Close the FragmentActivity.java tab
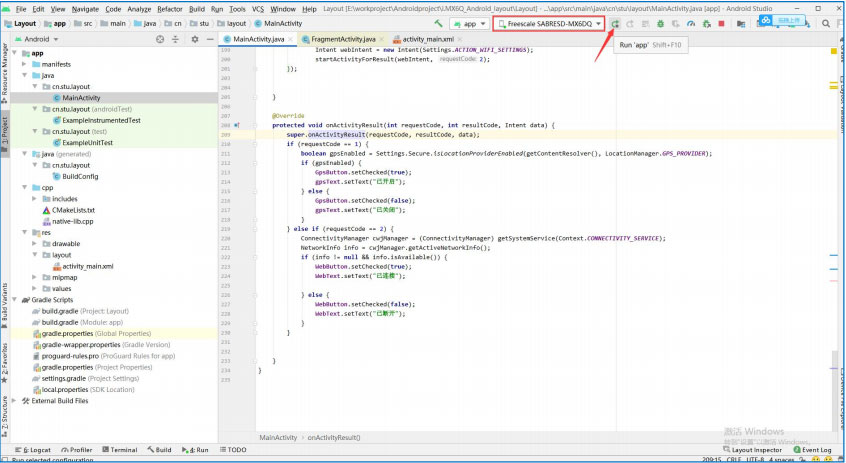Image resolution: width=846 pixels, height=463 pixels. coord(381,39)
